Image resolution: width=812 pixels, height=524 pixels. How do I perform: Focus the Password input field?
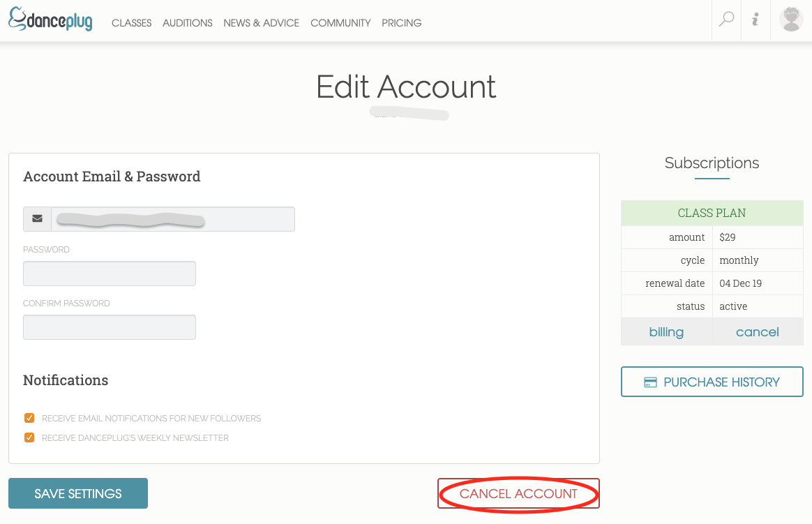110,274
